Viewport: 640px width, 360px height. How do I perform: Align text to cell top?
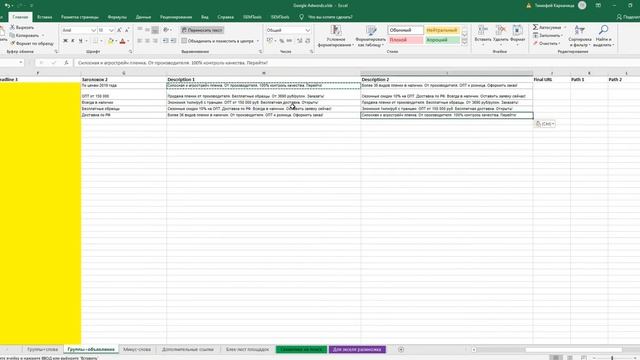pos(140,30)
